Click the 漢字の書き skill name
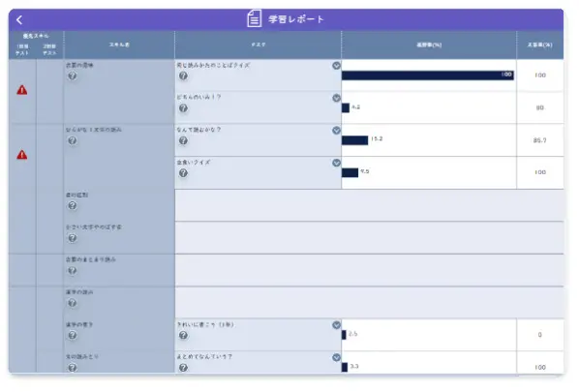Screen dimensions: 579x392 (79, 324)
